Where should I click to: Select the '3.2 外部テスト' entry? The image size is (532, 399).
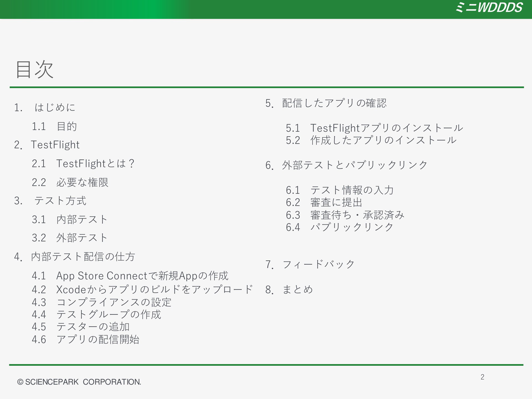[70, 238]
